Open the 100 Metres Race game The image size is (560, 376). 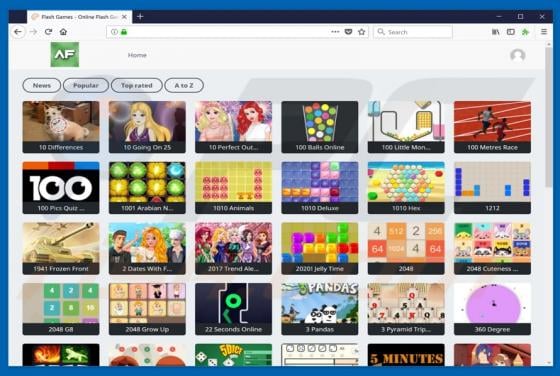(492, 127)
